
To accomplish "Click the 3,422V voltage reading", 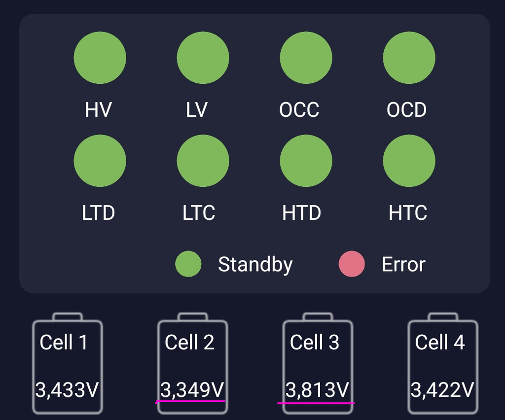I will click(442, 390).
